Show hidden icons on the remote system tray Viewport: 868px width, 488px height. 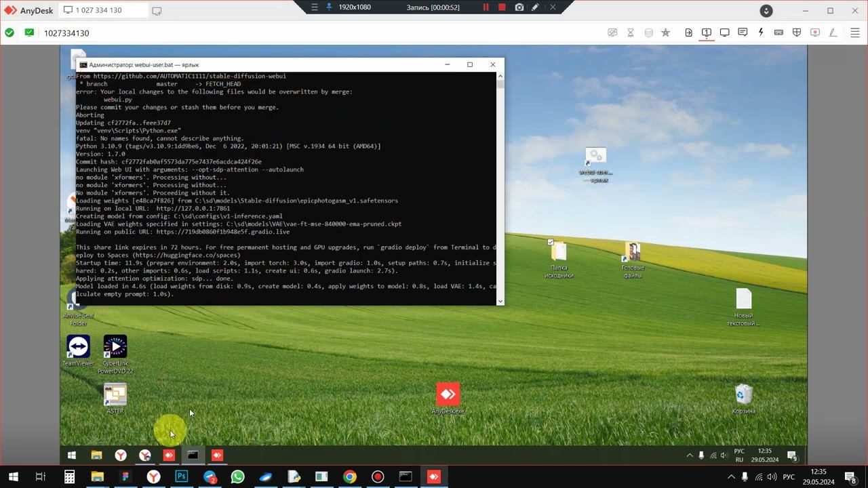click(x=690, y=455)
